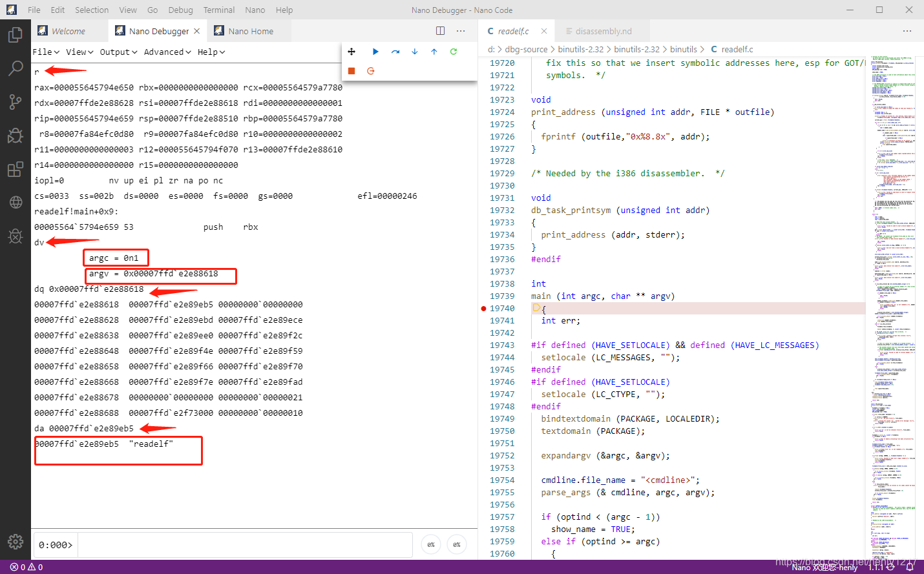Open the File menu in title bar

[34, 10]
